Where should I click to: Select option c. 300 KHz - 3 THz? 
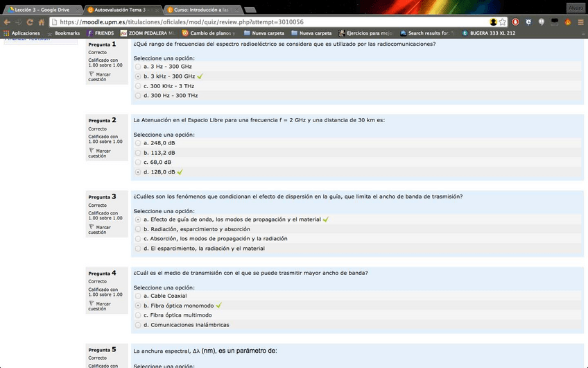click(x=138, y=86)
